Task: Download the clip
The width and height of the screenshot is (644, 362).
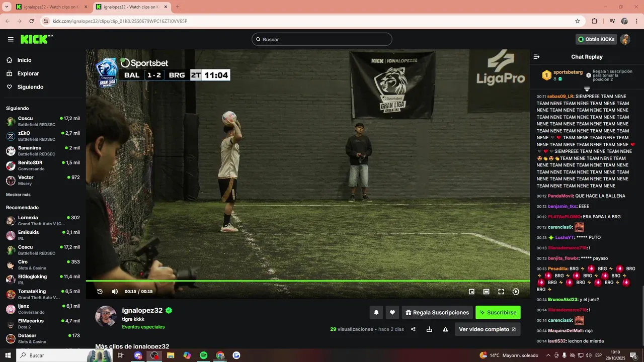Action: 429,329
